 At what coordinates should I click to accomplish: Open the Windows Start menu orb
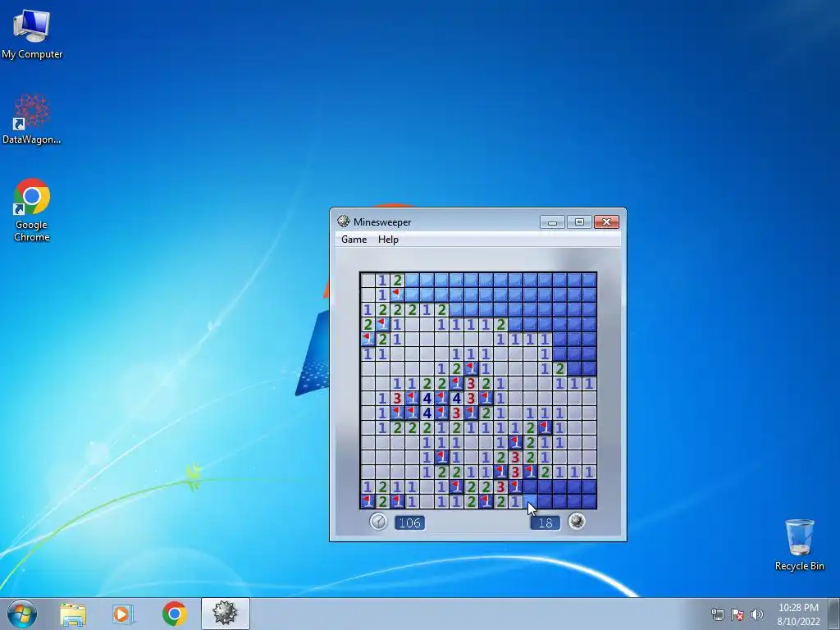pos(22,614)
